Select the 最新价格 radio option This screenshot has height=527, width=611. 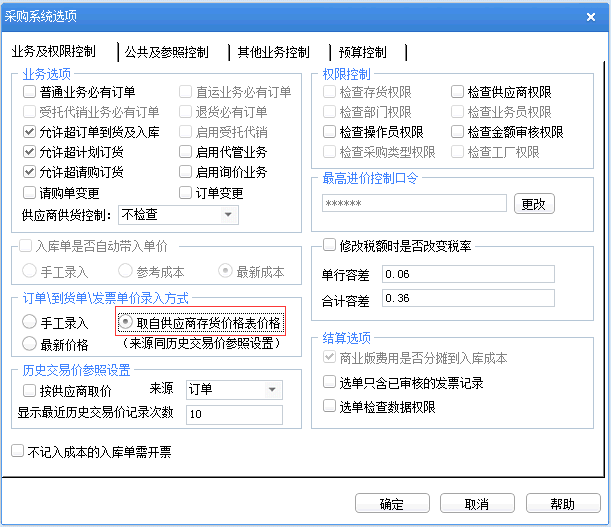(30, 344)
